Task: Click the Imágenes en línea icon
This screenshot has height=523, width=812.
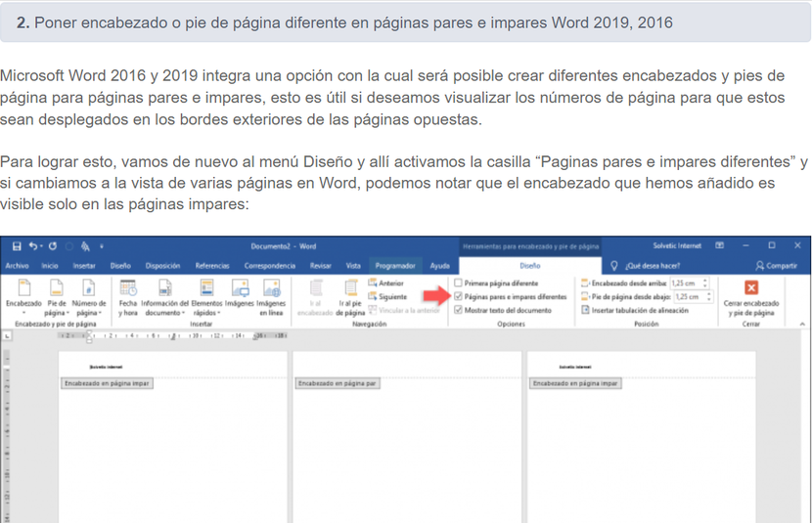Action: coord(271,291)
